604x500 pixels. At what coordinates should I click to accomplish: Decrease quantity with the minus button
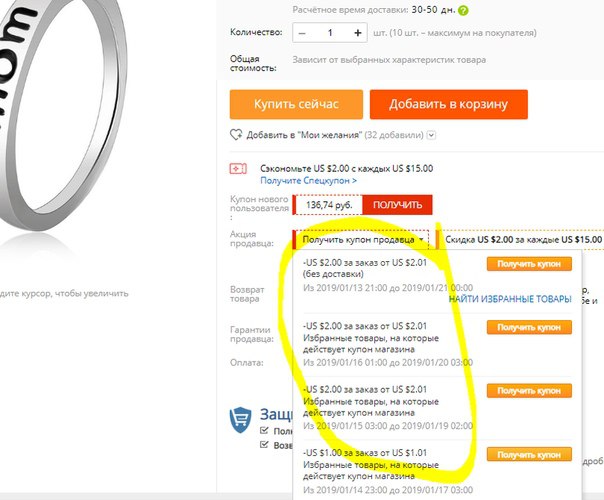coord(302,33)
